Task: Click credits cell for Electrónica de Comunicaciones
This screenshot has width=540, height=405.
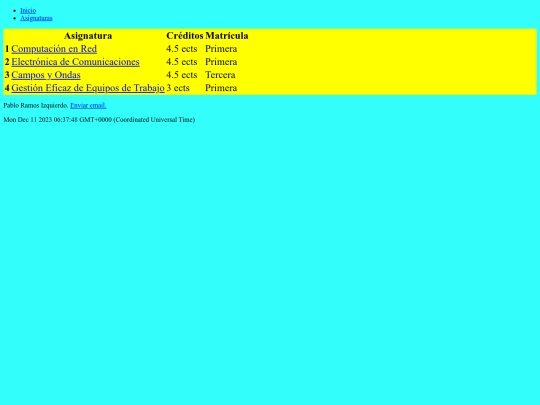Action: [x=185, y=62]
